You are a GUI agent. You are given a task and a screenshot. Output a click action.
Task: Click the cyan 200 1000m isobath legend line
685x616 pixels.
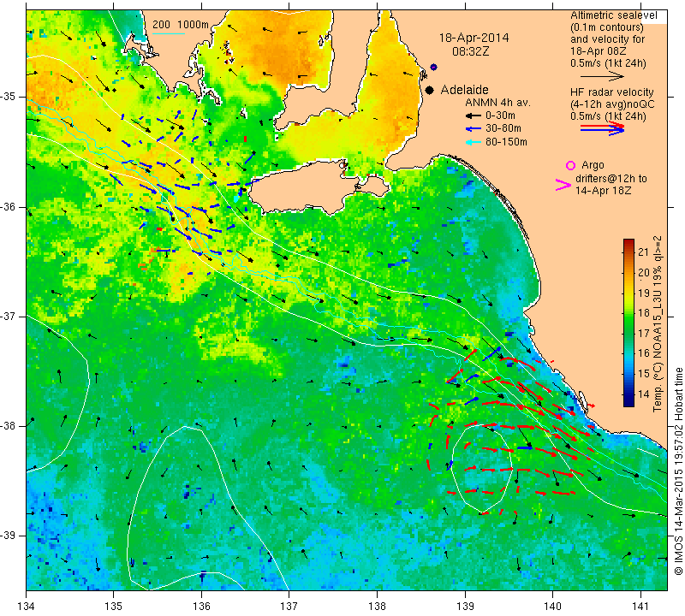169,33
